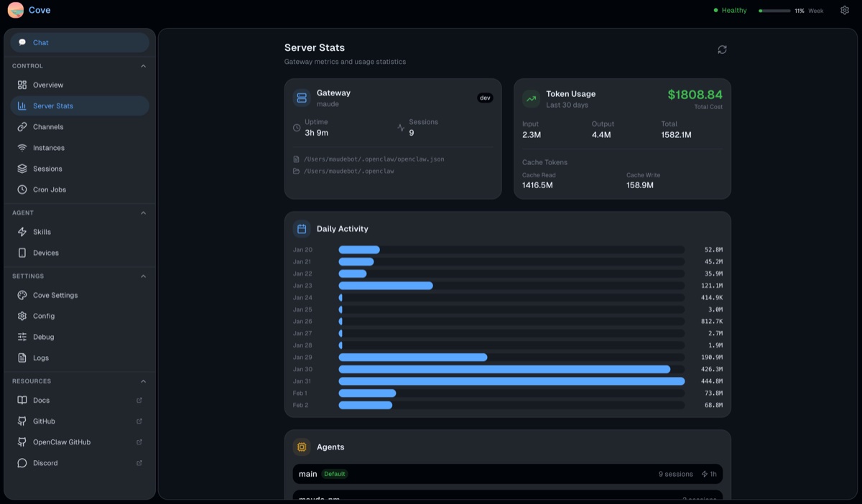Open the settings gear in top bar
This screenshot has height=504, width=862.
click(x=844, y=10)
